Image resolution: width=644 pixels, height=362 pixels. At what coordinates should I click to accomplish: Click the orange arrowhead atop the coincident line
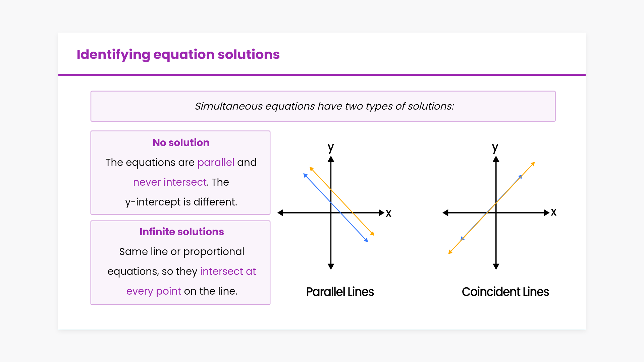tap(533, 164)
